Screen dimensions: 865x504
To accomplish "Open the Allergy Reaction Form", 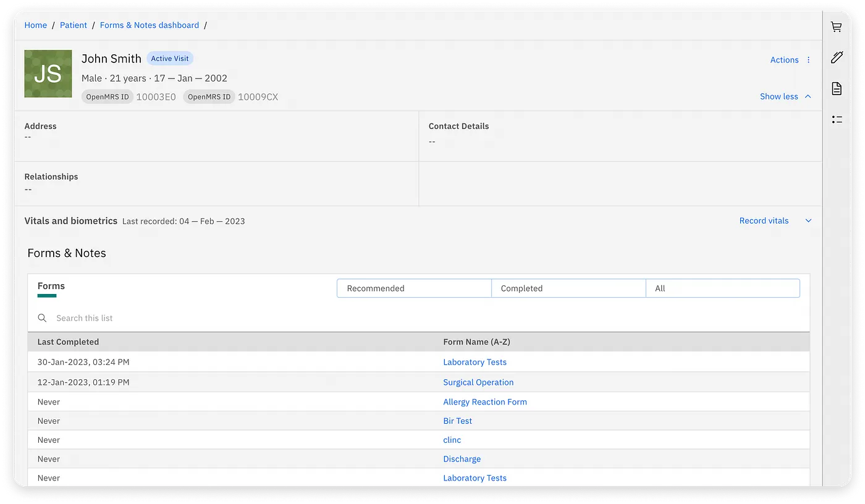I will coord(485,401).
